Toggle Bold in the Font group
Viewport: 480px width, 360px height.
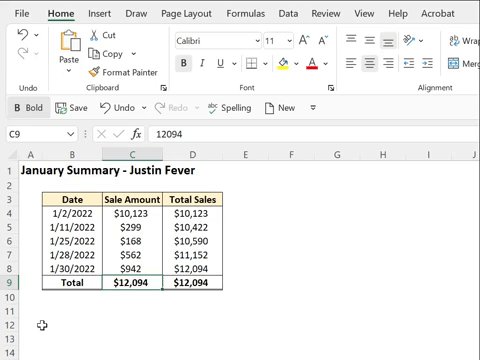(184, 63)
